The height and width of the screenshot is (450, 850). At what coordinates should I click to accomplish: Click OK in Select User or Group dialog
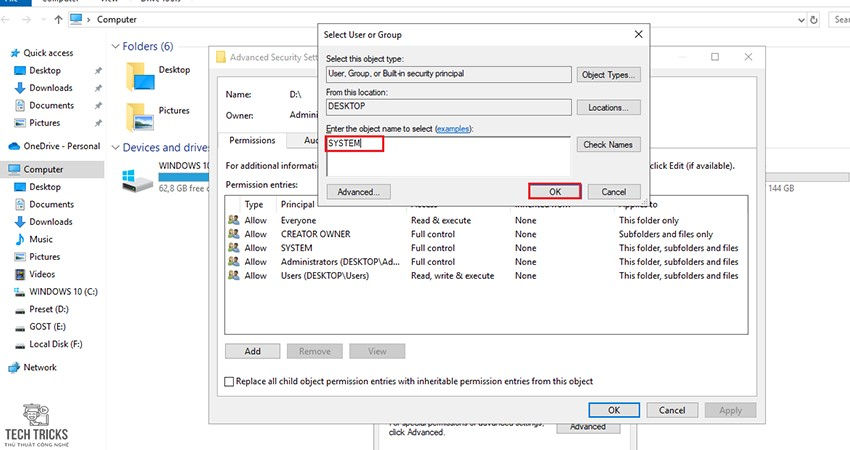(x=555, y=191)
